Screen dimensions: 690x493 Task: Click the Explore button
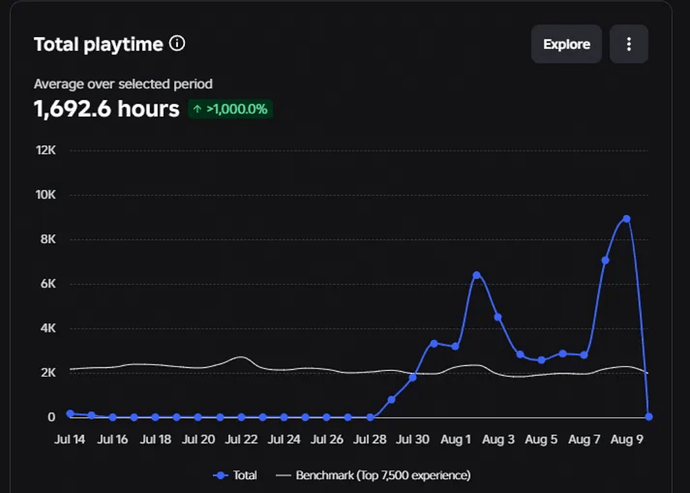pos(566,44)
